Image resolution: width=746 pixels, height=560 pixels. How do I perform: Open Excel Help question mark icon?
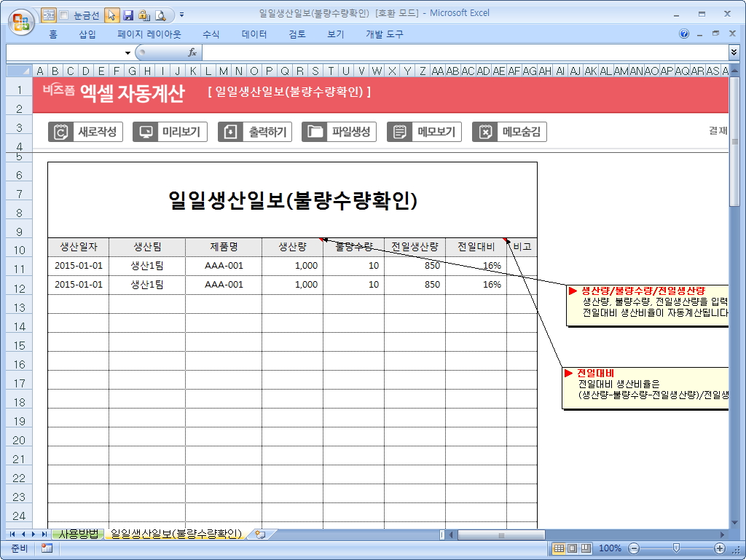[x=684, y=34]
